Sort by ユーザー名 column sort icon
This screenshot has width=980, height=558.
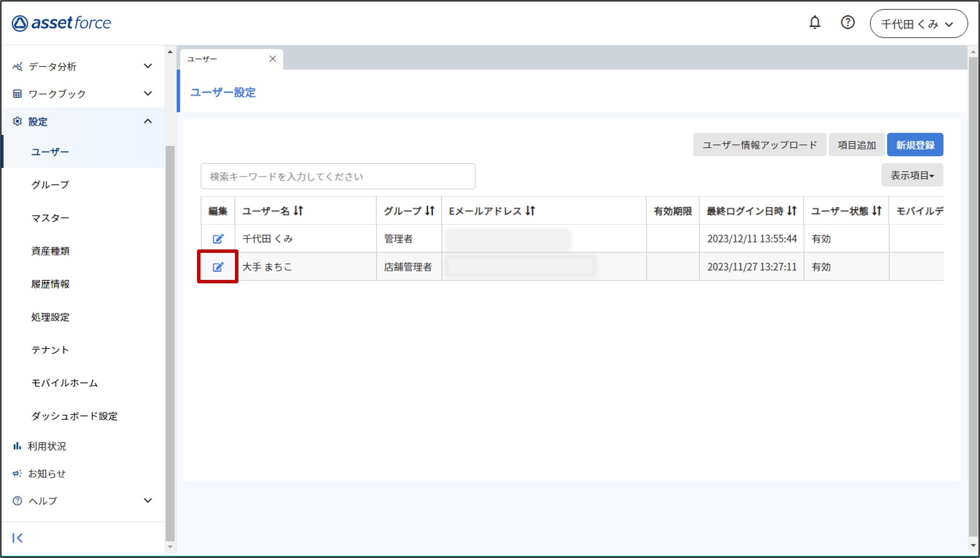pos(299,211)
